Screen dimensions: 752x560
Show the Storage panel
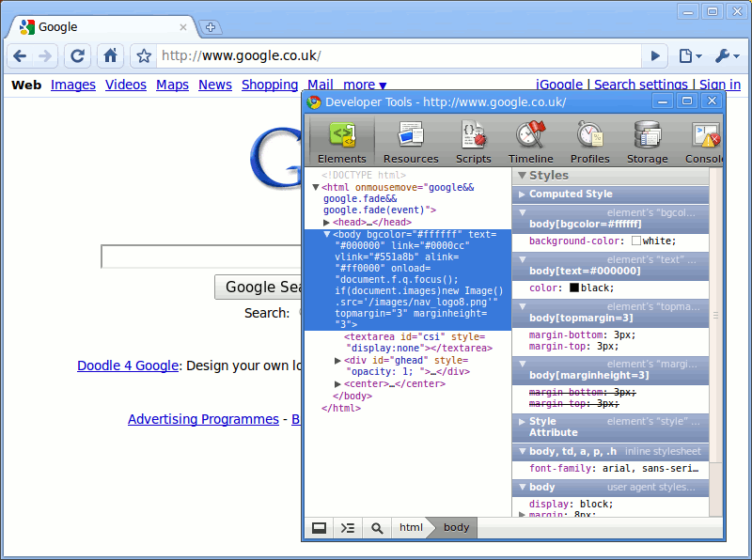click(647, 141)
